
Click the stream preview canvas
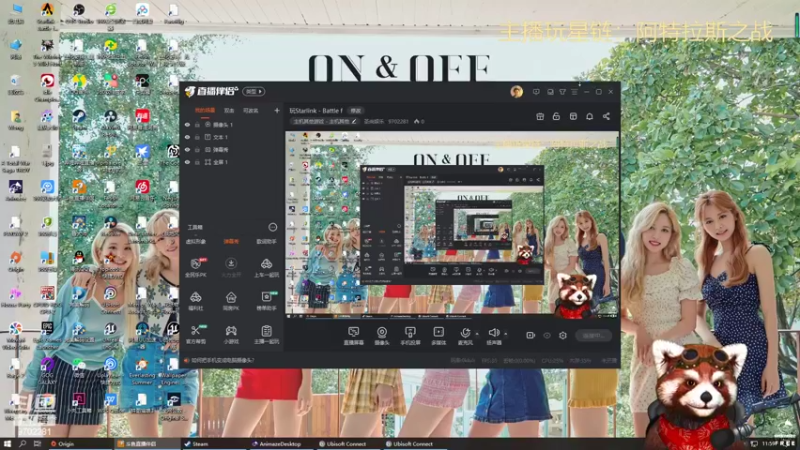click(x=452, y=225)
